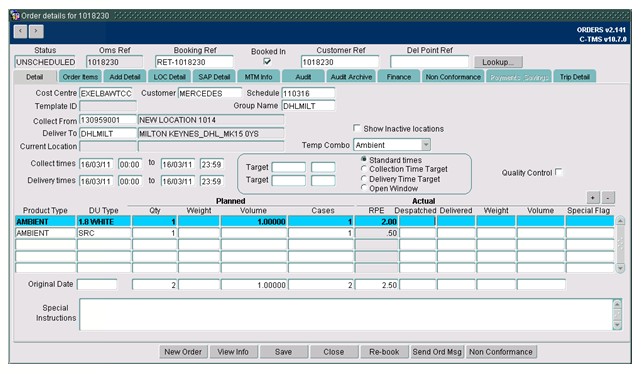Click the bottom Non Conformance button
The height and width of the screenshot is (372, 637).
pos(501,352)
